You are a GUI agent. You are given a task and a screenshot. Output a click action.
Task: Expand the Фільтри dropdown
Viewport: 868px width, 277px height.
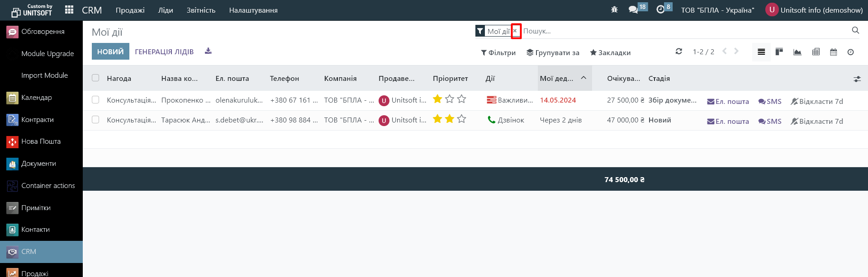pos(498,53)
